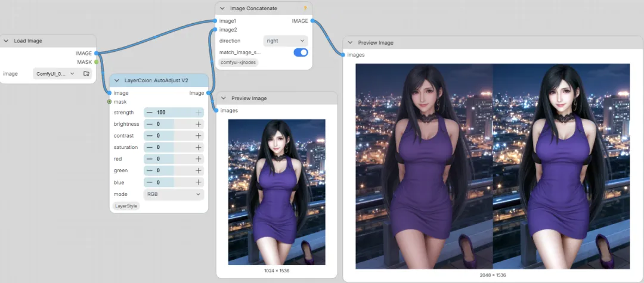Click the Image Concatenate node title
This screenshot has height=283, width=644.
(254, 8)
